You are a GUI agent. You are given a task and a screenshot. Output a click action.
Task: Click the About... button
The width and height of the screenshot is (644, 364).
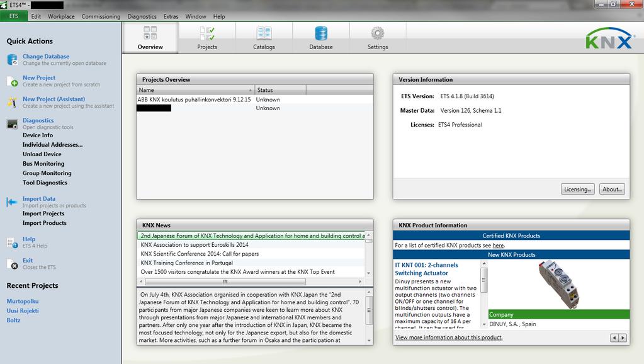tap(612, 189)
